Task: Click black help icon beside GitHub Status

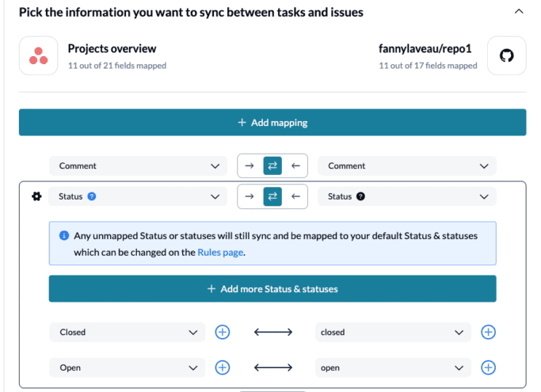Action: click(360, 196)
